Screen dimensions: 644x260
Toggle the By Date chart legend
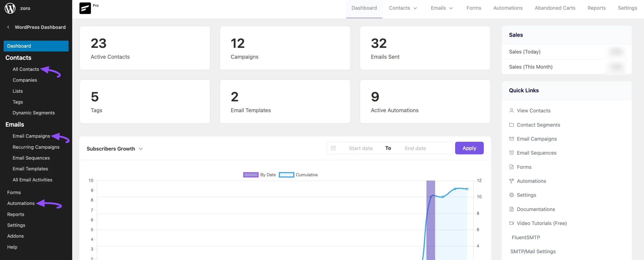[x=259, y=175]
